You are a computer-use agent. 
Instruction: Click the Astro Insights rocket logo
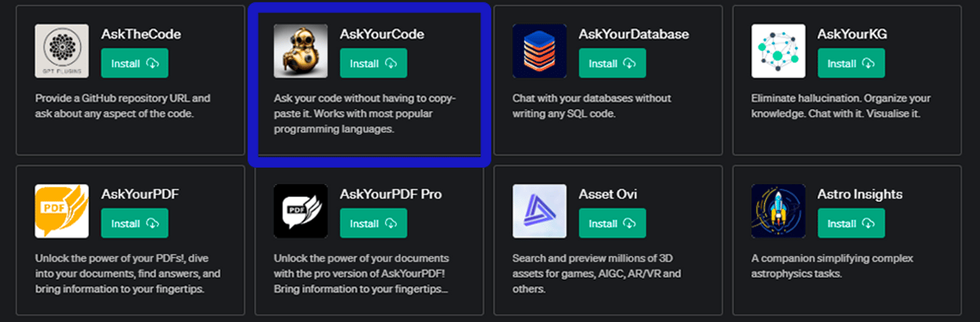(x=778, y=211)
